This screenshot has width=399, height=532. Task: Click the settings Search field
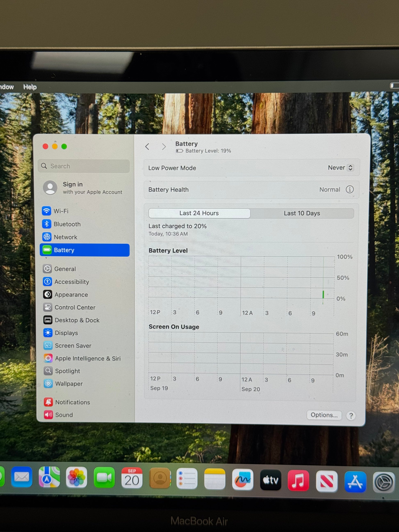coord(84,166)
